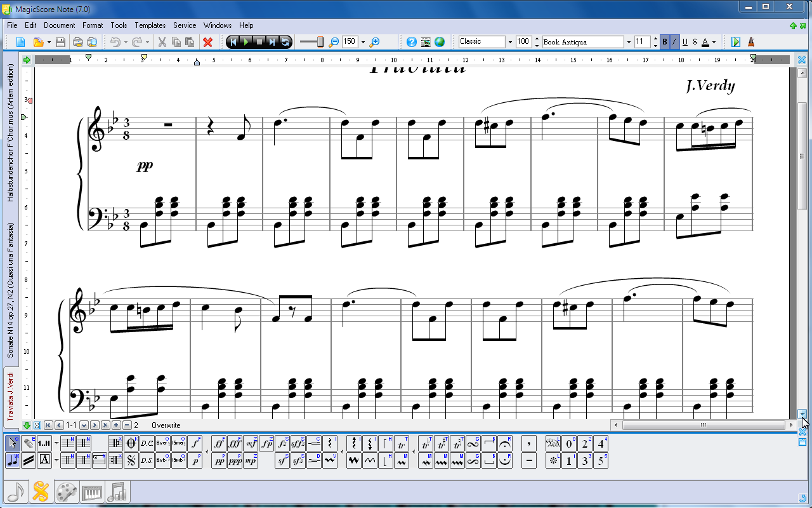Open the style dropdown showing Classic

(509, 42)
